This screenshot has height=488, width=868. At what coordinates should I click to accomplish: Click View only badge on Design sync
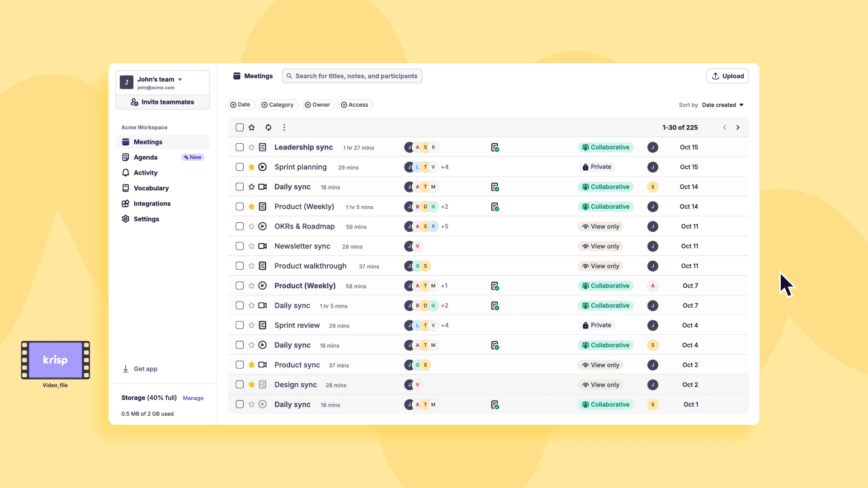tap(600, 385)
